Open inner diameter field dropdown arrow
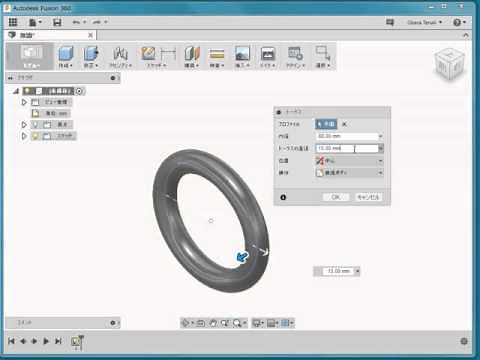 pos(381,136)
